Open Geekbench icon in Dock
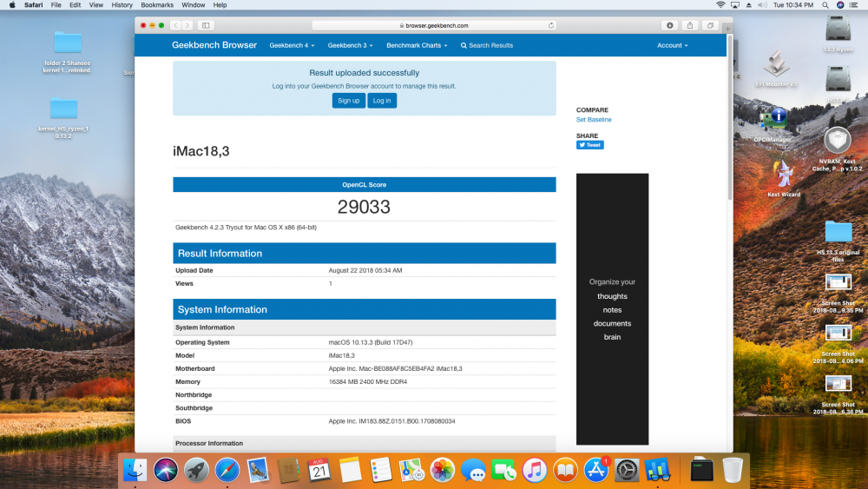This screenshot has width=868, height=489. click(657, 470)
